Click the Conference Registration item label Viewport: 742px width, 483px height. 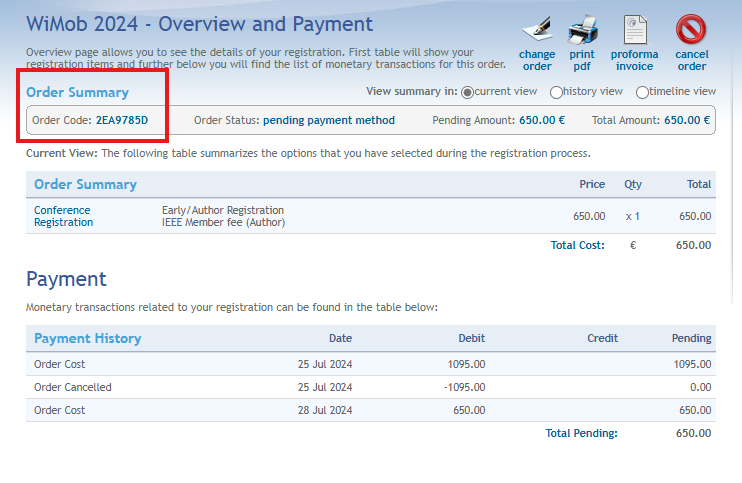(63, 216)
